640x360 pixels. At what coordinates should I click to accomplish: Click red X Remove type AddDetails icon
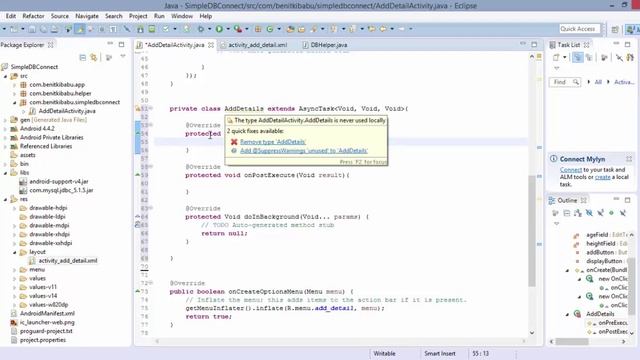pyautogui.click(x=234, y=142)
